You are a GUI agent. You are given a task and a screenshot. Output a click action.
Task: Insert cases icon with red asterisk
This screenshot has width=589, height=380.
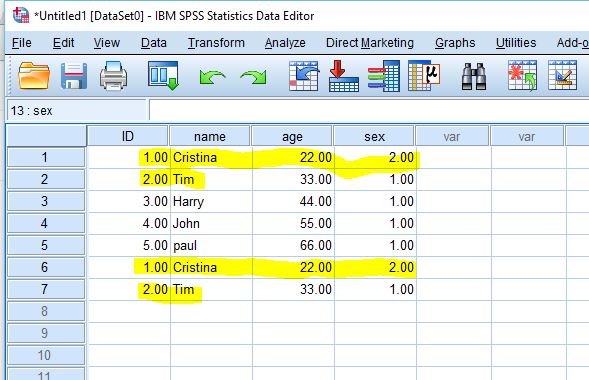coord(523,76)
